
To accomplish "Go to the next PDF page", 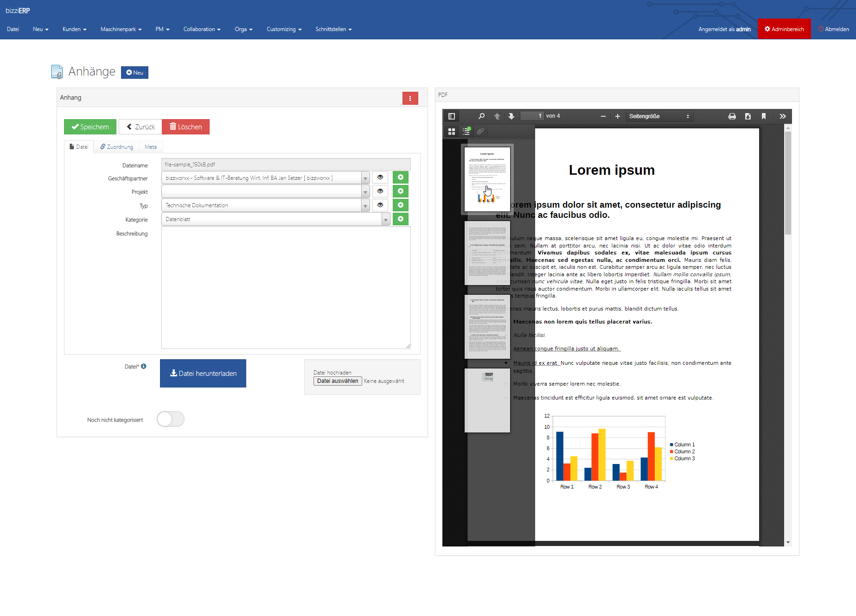I will [x=511, y=116].
